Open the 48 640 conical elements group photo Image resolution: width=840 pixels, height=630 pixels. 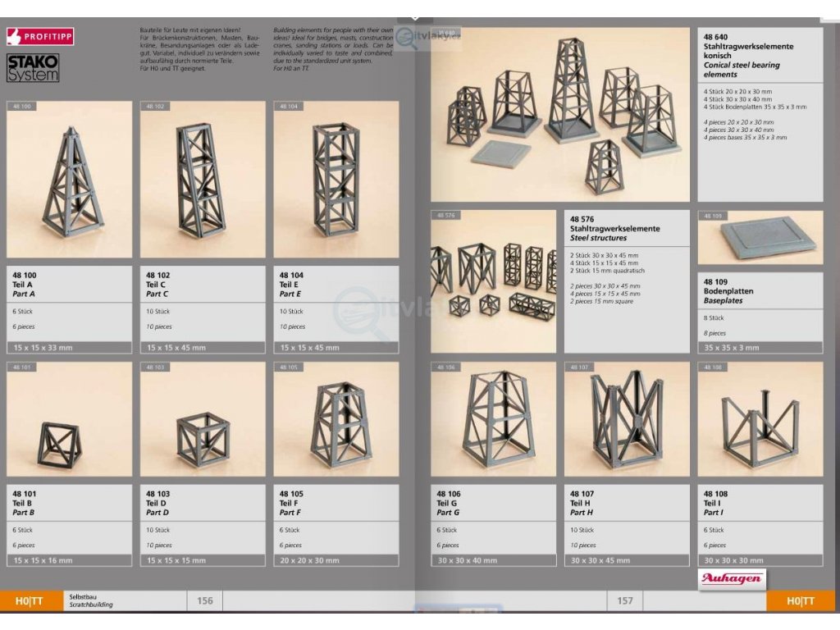560,115
